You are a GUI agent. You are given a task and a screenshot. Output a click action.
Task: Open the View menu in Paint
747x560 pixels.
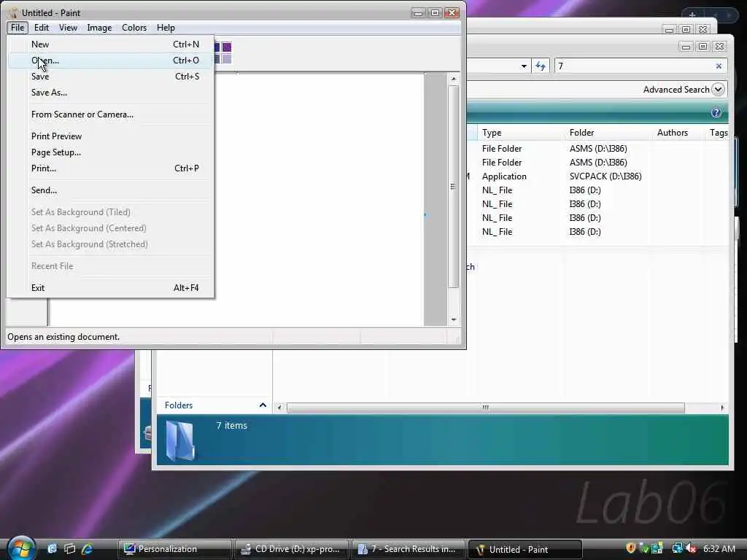coord(68,28)
